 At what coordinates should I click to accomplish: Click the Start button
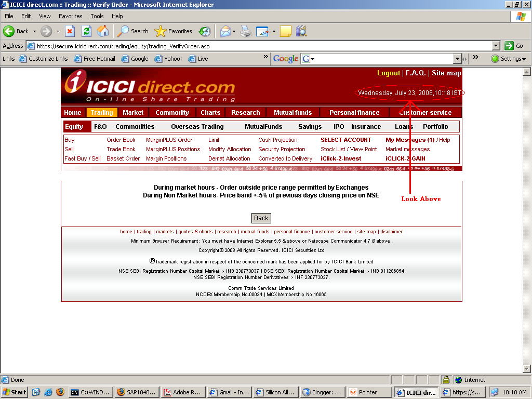(15, 392)
